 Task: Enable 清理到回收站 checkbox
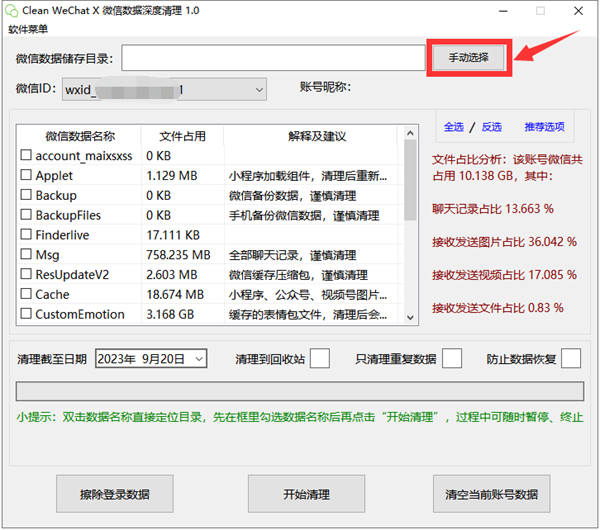[320, 359]
